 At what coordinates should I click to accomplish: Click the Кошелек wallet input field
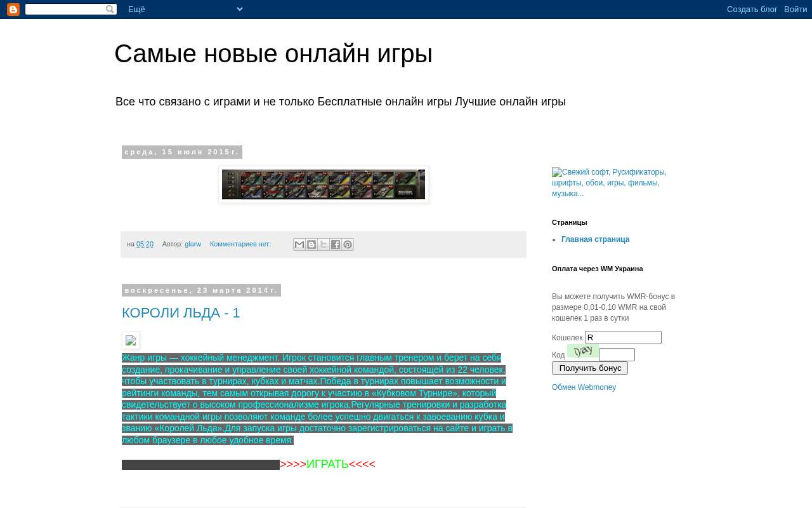[x=623, y=338]
